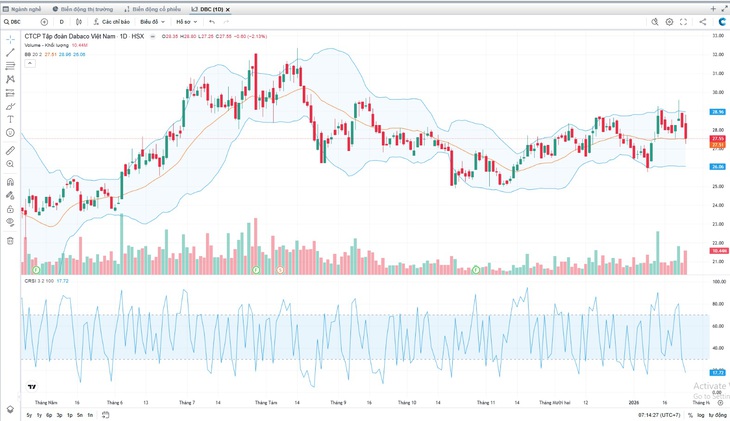Toggle magnet mode for drawings
The image size is (730, 421).
click(x=10, y=182)
